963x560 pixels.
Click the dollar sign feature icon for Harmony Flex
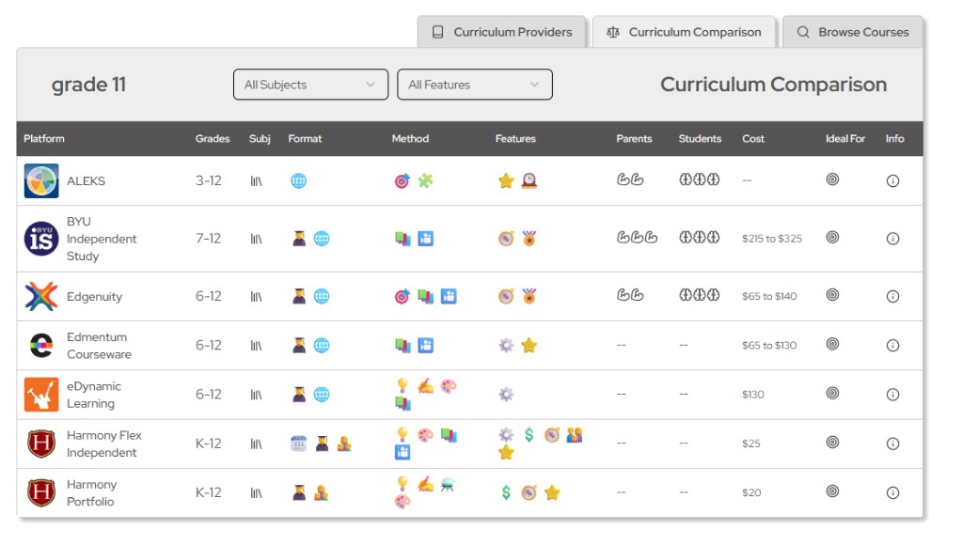click(x=529, y=435)
